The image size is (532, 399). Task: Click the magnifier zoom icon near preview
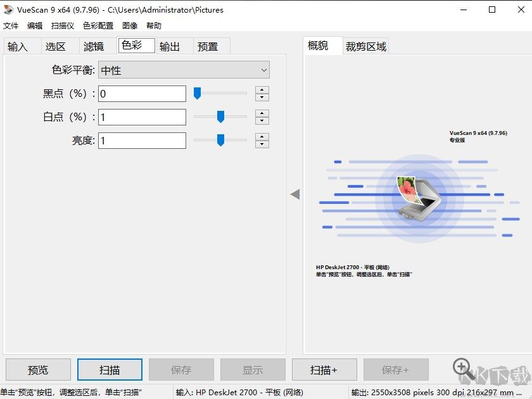pos(460,367)
